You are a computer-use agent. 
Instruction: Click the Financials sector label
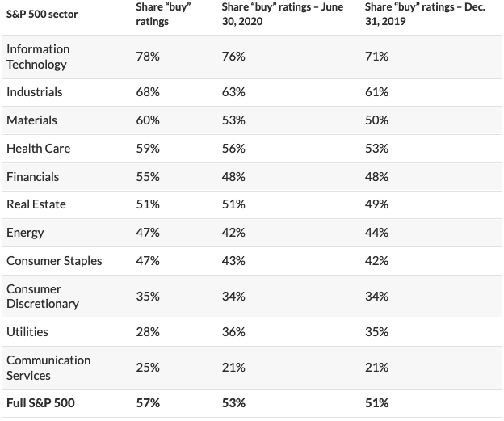click(32, 176)
